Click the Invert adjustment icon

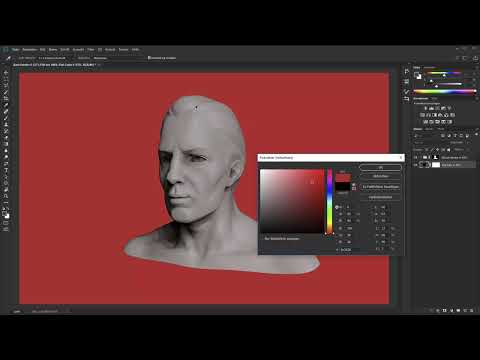pos(425,122)
